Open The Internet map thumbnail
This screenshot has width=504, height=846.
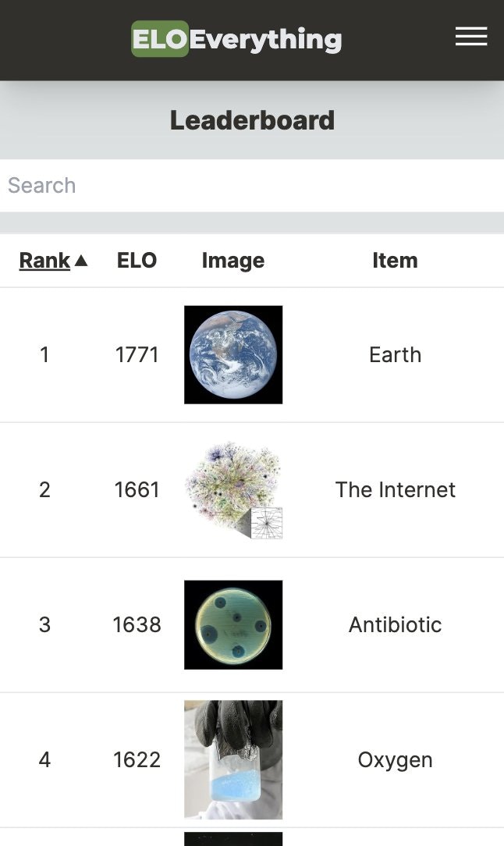click(233, 490)
